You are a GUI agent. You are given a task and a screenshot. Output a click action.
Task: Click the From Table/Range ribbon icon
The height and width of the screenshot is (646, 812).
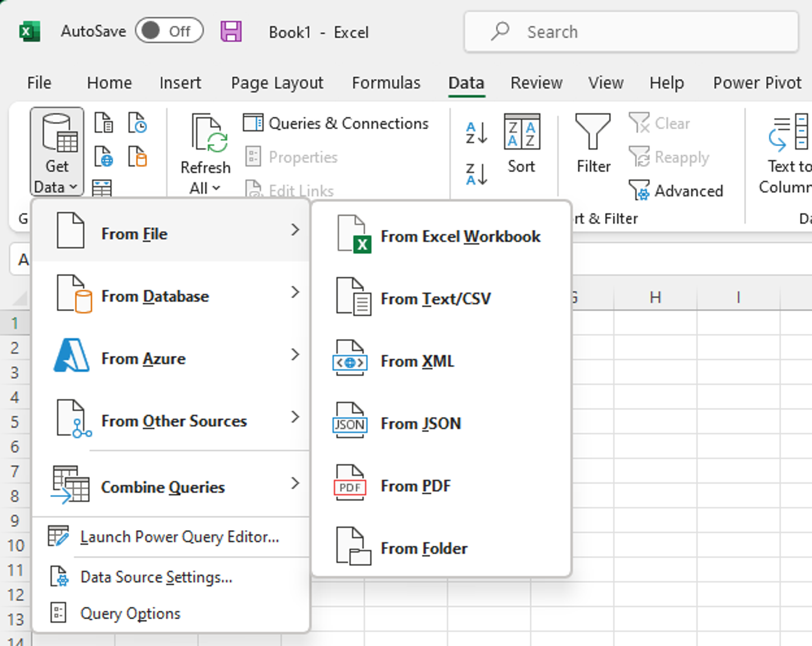pos(102,188)
